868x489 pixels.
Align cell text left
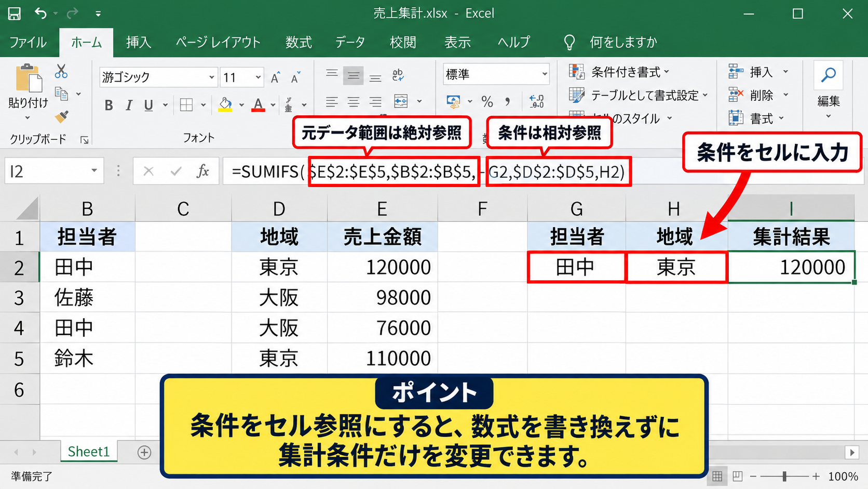(332, 102)
